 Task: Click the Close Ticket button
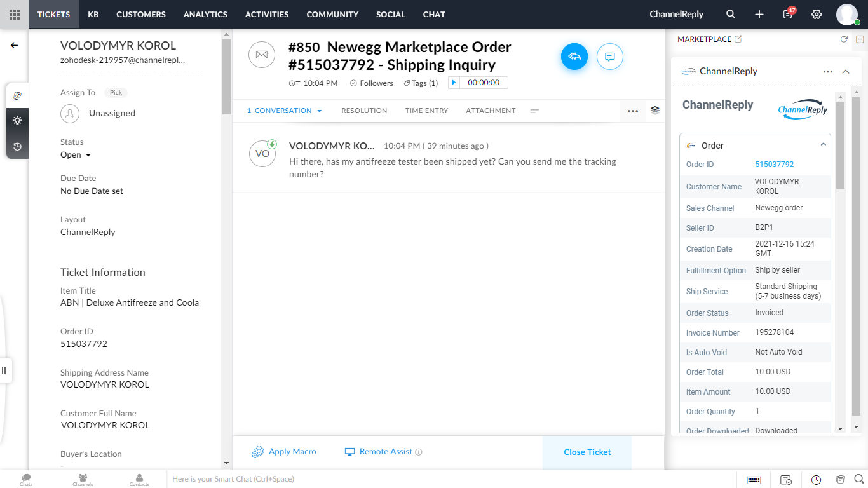coord(587,452)
